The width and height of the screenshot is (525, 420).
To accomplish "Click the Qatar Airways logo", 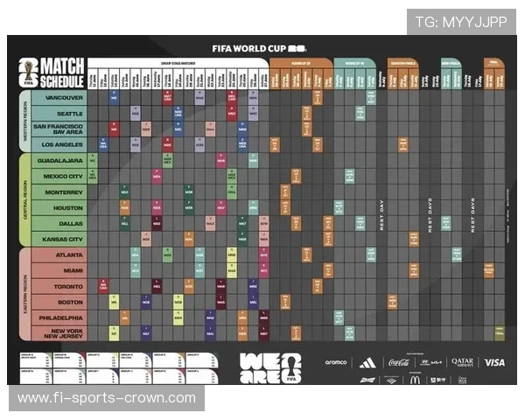I will (x=462, y=362).
